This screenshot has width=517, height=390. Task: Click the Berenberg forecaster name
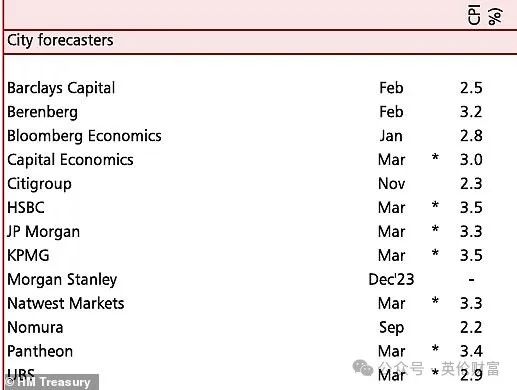[42, 112]
